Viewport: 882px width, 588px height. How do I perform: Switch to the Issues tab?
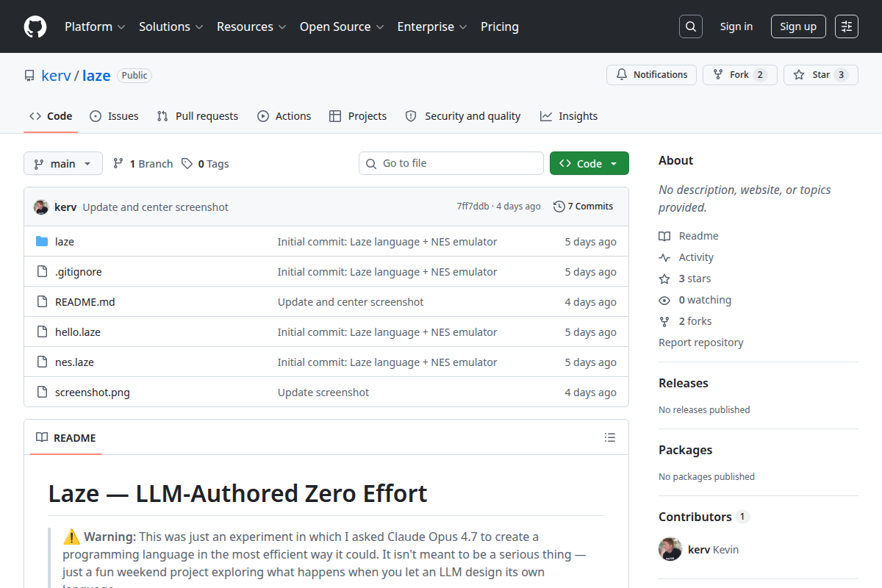114,116
